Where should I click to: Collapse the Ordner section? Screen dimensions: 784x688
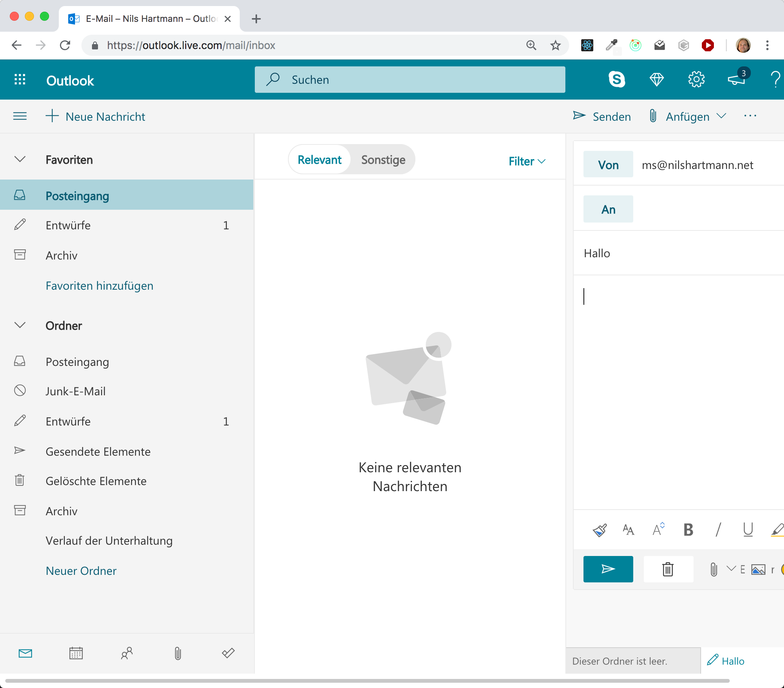(x=20, y=325)
